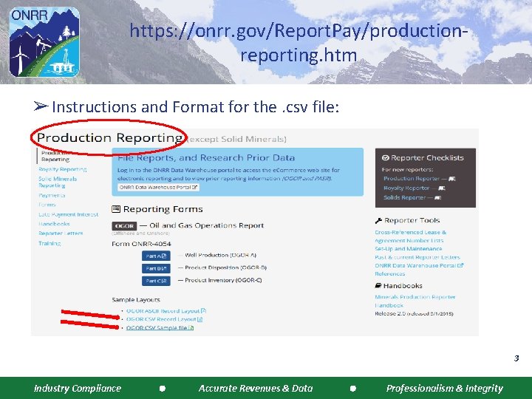Click 'Well Production (OGOR-A)' text
This screenshot has height=399, width=532.
click(220, 255)
